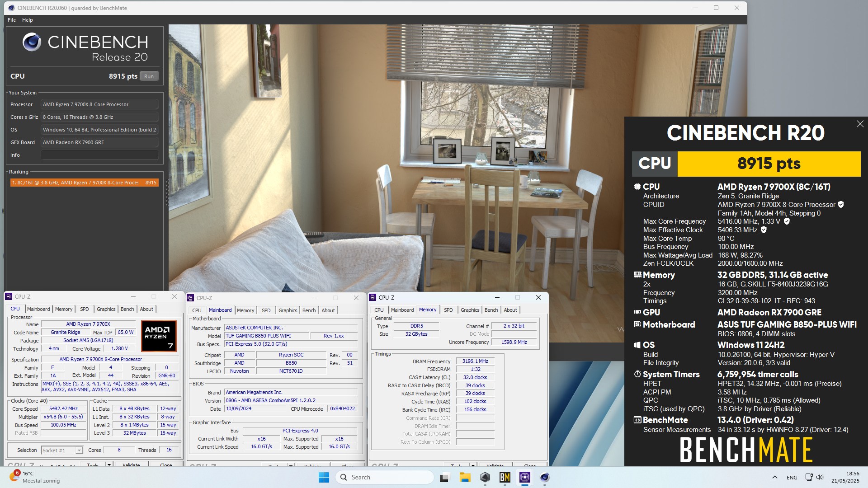Image resolution: width=868 pixels, height=488 pixels.
Task: Click the GPU card icon in BenchMate panel
Action: [x=637, y=312]
